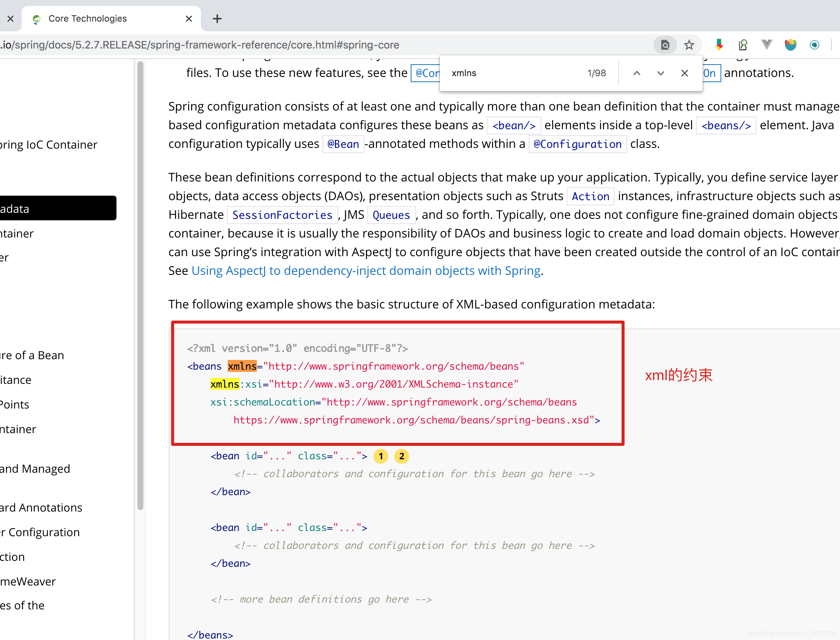
Task: Select 'r Configuration' sidebar entry
Action: pyautogui.click(x=40, y=532)
